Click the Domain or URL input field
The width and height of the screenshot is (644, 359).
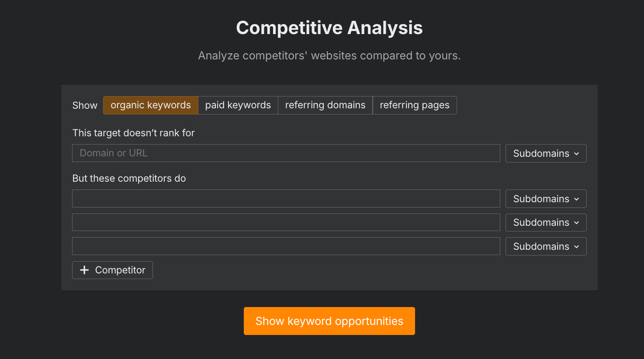286,153
